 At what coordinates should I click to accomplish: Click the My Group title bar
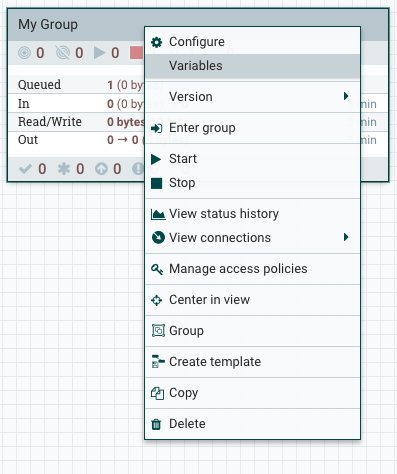tap(76, 25)
